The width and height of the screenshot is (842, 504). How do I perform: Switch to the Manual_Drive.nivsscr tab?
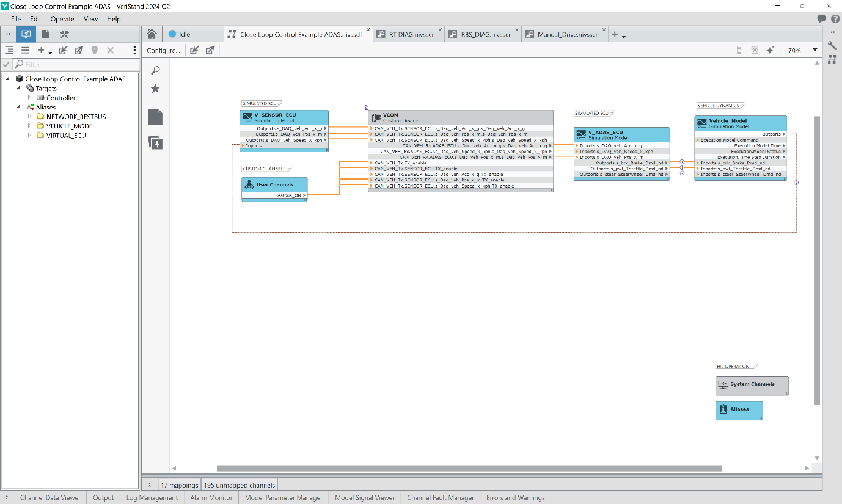click(x=567, y=34)
